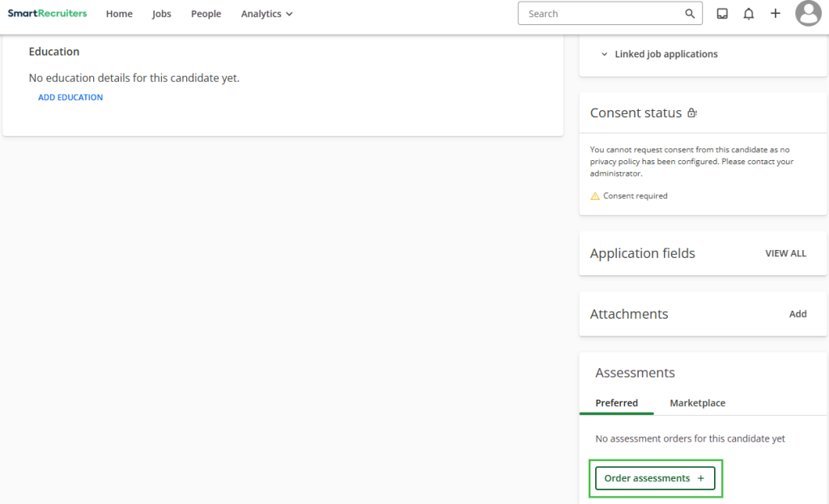Image resolution: width=829 pixels, height=504 pixels.
Task: Click the Order assessments button
Action: pyautogui.click(x=655, y=478)
